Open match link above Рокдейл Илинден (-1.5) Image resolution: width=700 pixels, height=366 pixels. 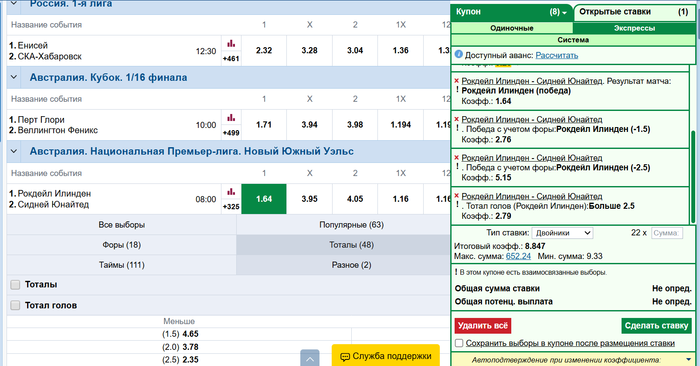coord(532,120)
